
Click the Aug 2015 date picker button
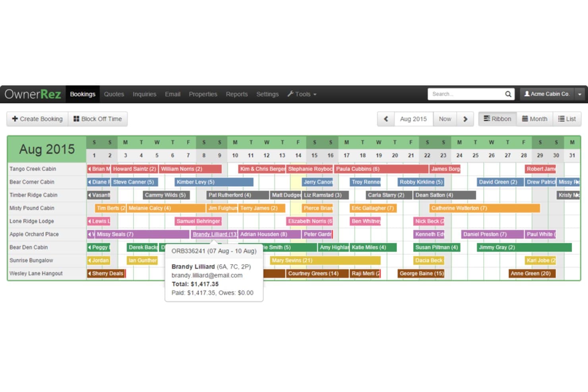point(413,119)
